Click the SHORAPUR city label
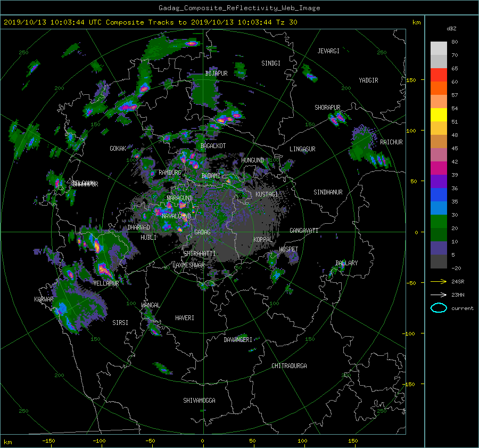Viewport: 479px width, 448px height. (x=327, y=107)
